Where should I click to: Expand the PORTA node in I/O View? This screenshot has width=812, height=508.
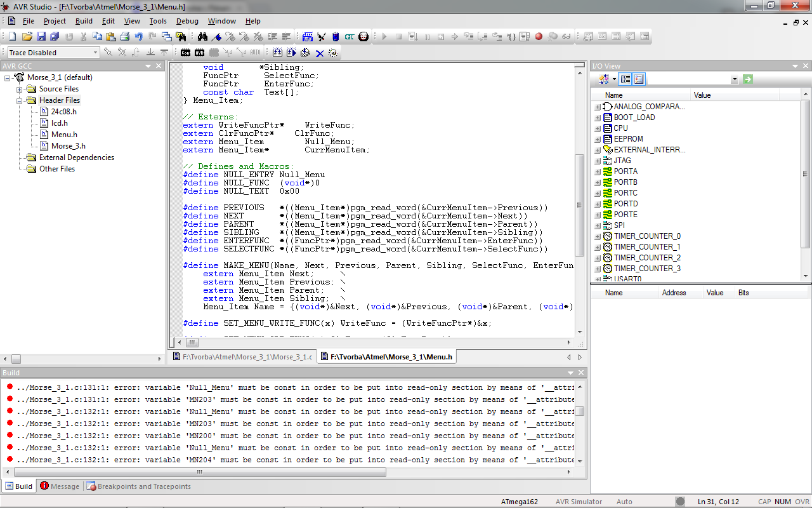[x=598, y=171]
